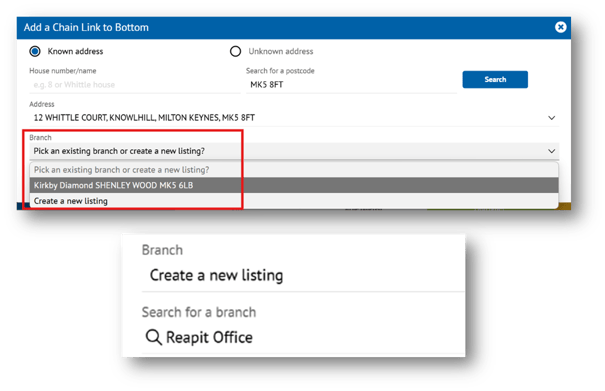Select the Unknown address radio button
Viewport: 605px width, 391px height.
[235, 51]
